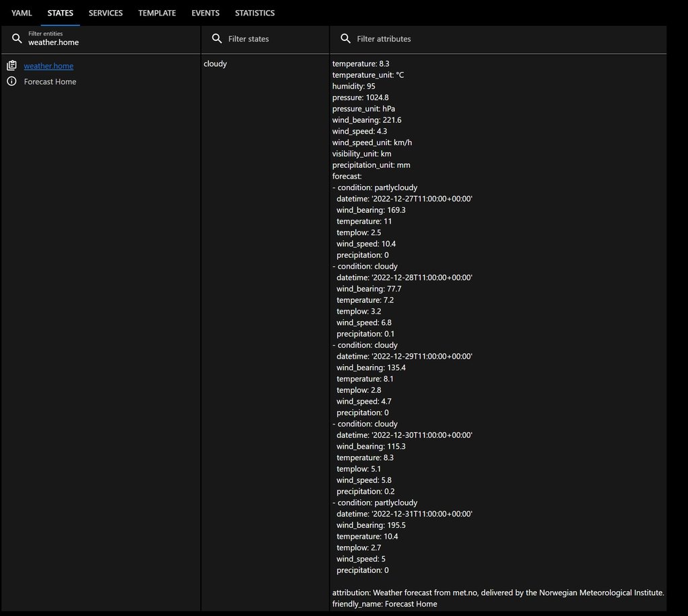
Task: Click 'temperature: 8.1' line
Action: coord(365,379)
